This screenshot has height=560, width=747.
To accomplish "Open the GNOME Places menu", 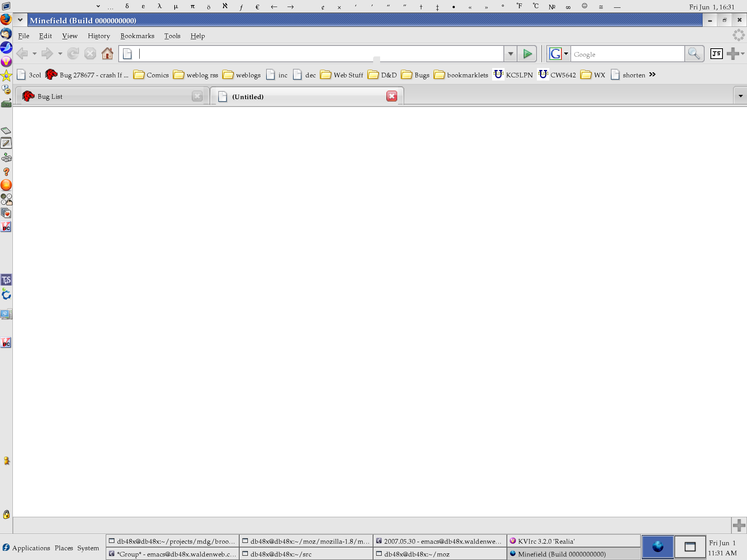I will click(64, 548).
